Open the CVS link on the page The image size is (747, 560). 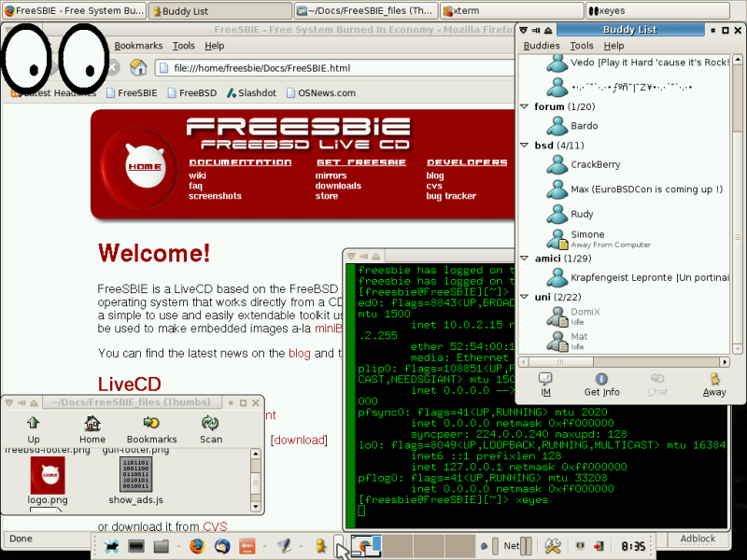coord(215,526)
